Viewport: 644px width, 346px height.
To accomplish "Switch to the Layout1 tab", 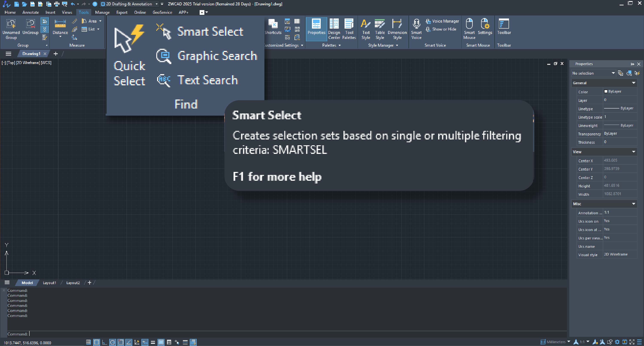I will 50,283.
